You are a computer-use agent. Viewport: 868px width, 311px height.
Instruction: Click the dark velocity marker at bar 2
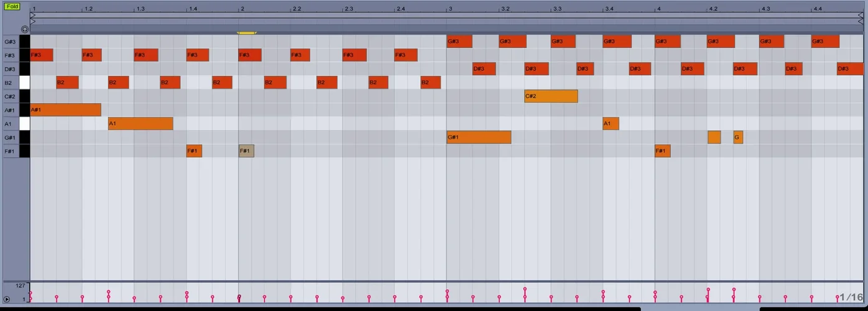click(239, 298)
